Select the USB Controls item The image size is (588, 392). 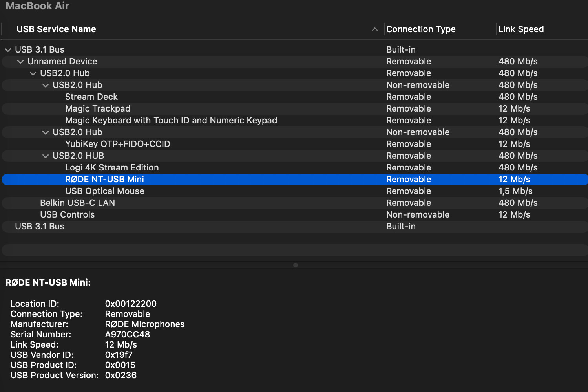pos(67,215)
